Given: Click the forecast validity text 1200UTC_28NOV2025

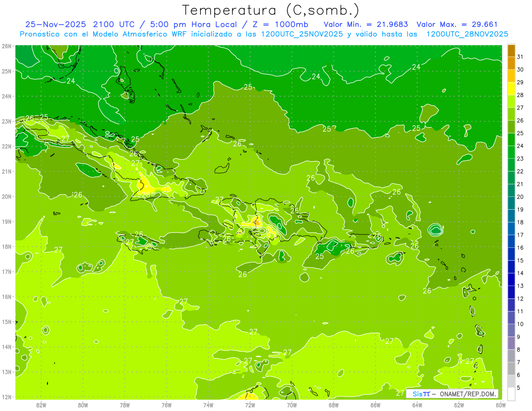Looking at the screenshot, I should 467,34.
